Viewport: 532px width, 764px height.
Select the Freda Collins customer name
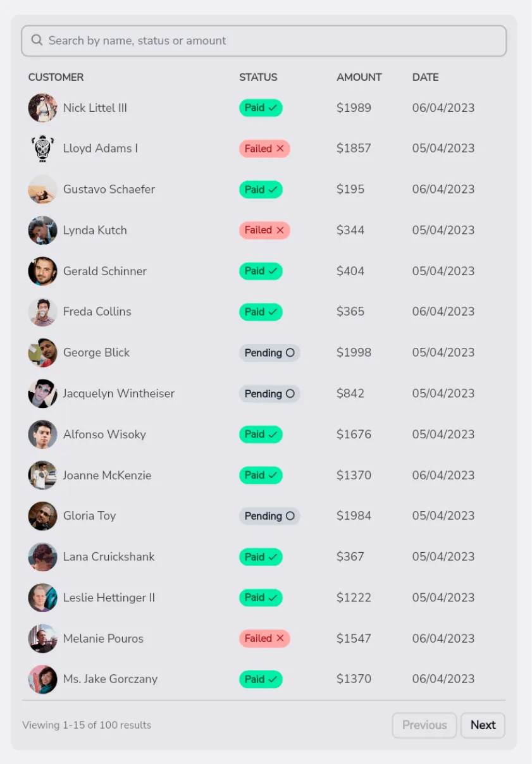click(x=97, y=312)
